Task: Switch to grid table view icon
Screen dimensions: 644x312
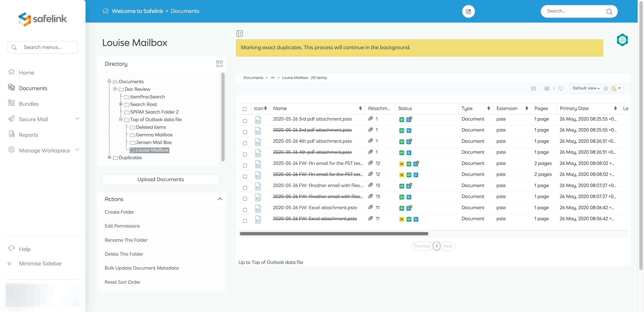Action: [547, 88]
